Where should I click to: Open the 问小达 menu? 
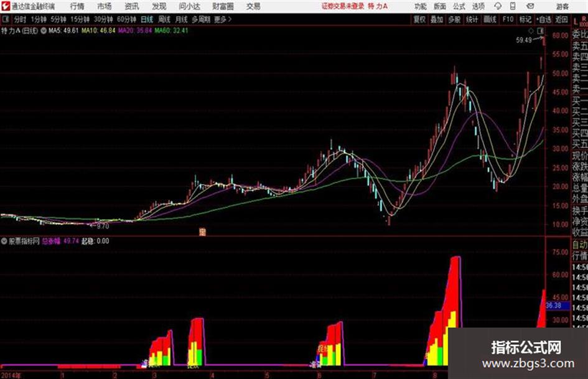(189, 6)
